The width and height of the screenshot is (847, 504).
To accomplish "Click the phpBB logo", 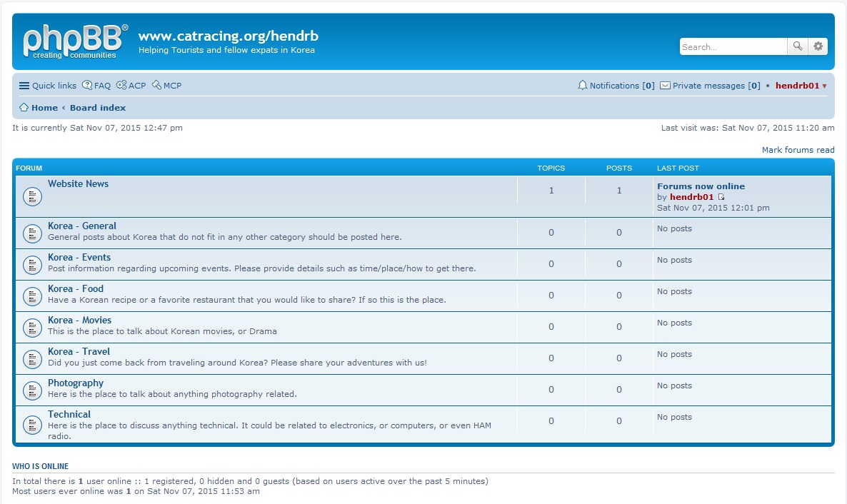I will 75,41.
